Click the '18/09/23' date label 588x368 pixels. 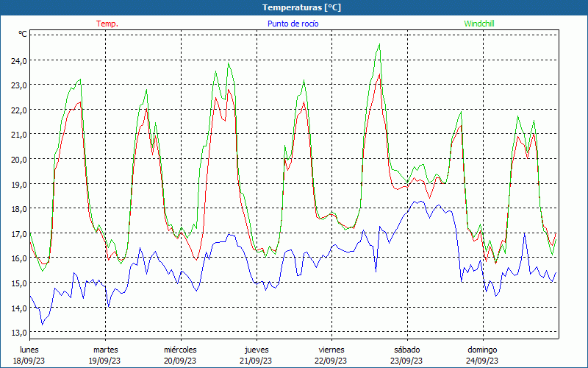(x=29, y=361)
